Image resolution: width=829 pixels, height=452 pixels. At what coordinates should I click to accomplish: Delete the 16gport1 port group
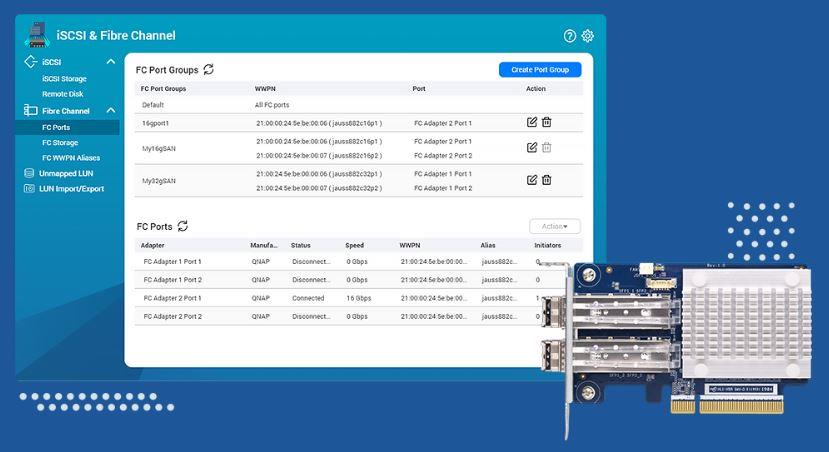(x=546, y=122)
